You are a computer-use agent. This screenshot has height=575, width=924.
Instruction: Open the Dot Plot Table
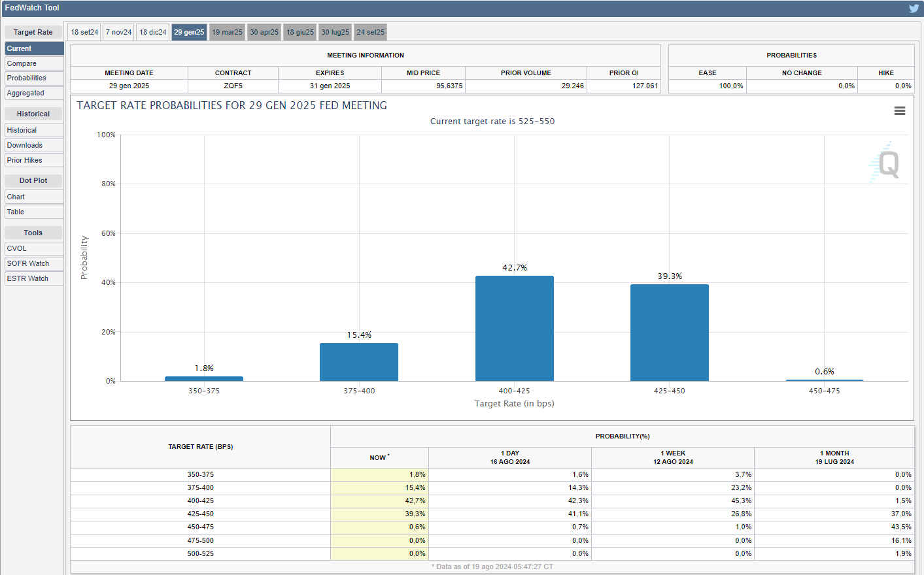pos(34,212)
